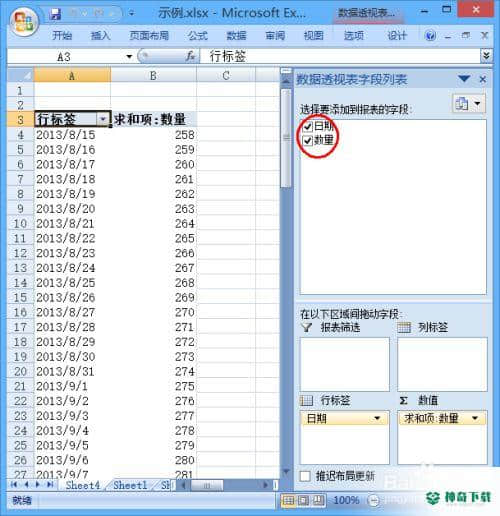
Task: Open the 求和项:数量 dropdown in values area
Action: pos(475,418)
